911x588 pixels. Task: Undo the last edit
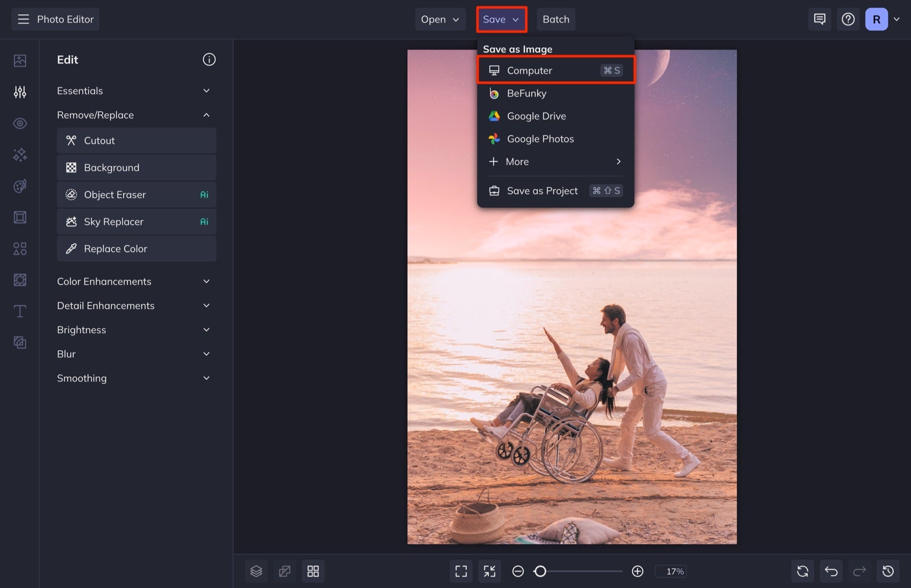pos(831,571)
